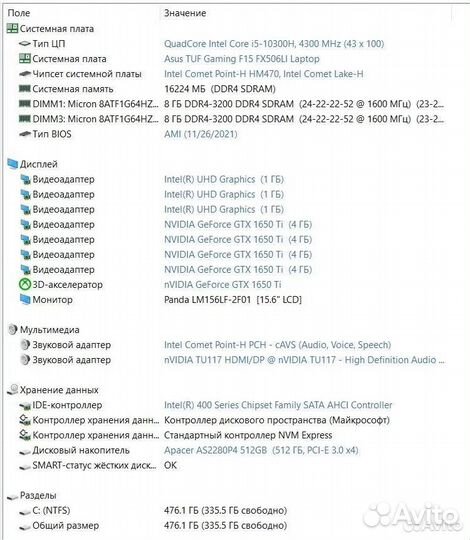Open the nVIDIA GeForce GTX 1650 Ti 3D-акселератор link
The height and width of the screenshot is (540, 470).
[222, 284]
